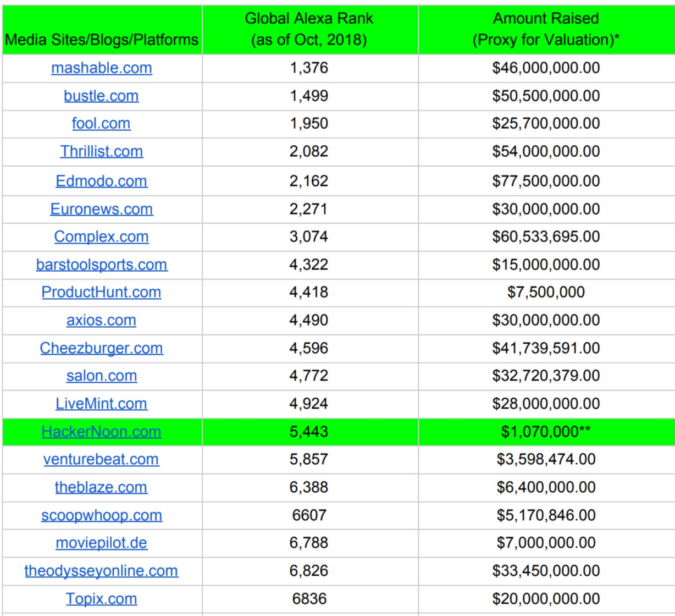This screenshot has width=675, height=616.
Task: Click the theodysseyonline.com link
Action: point(102,571)
